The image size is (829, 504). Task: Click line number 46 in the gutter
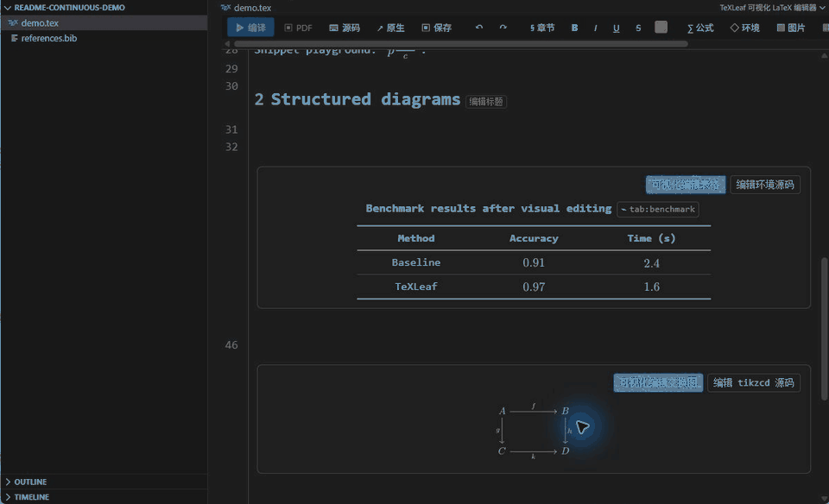coord(231,345)
